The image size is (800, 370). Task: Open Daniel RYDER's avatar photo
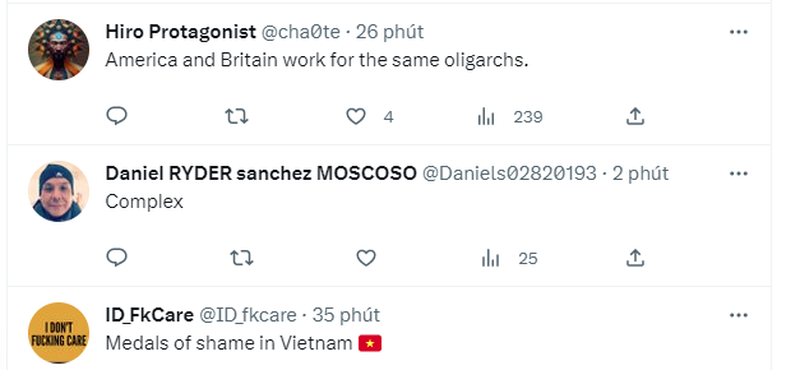[58, 191]
